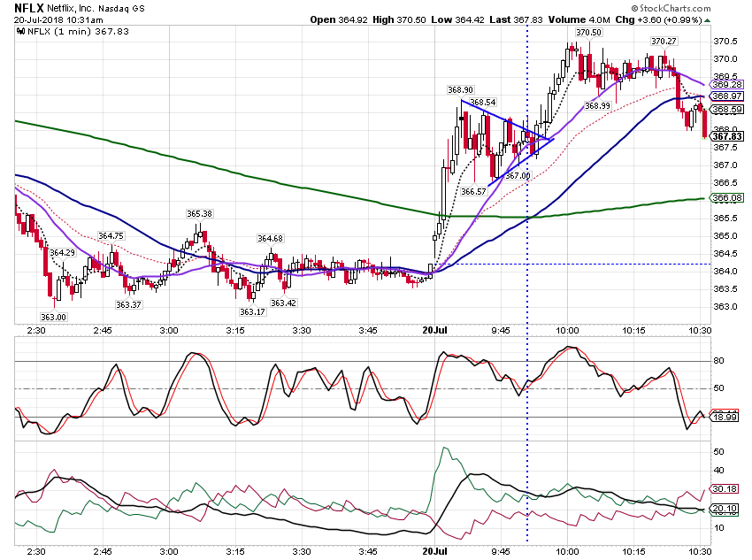Viewport: 752px width, 560px height.
Task: Click the 370.27 peak price label
Action: click(664, 42)
